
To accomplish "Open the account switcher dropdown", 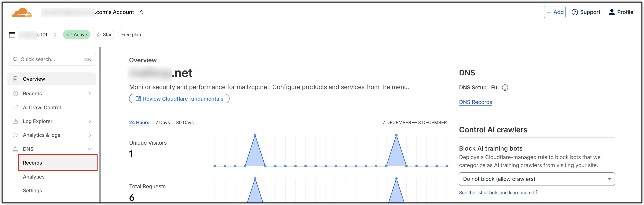I will click(142, 12).
